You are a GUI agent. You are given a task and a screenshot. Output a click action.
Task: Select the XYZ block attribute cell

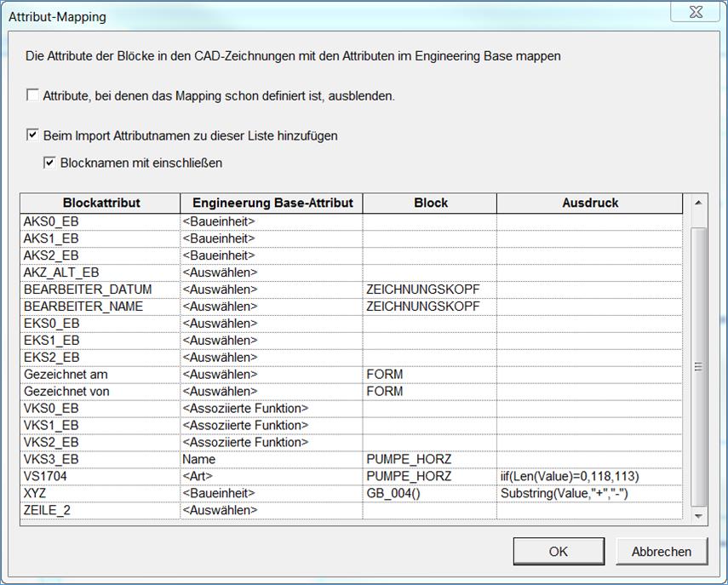100,493
